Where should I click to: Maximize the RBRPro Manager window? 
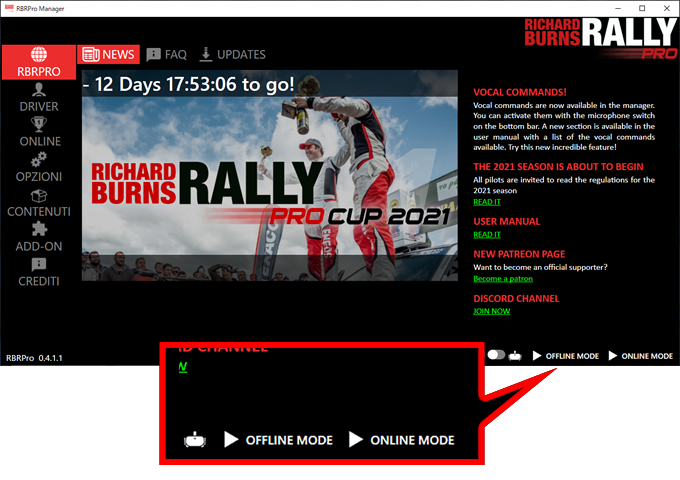pyautogui.click(x=642, y=8)
